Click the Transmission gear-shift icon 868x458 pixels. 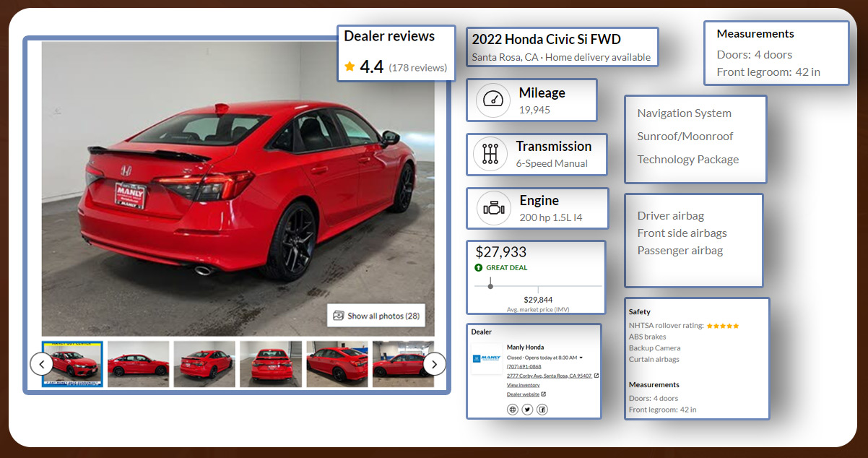pos(490,154)
